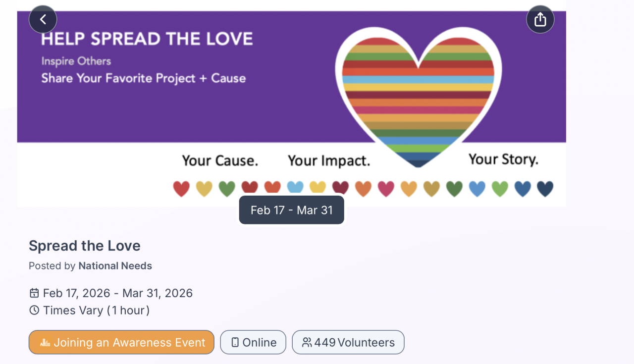Select the Feb 17, 2026 - Mar 31, 2026 date text

(x=117, y=293)
